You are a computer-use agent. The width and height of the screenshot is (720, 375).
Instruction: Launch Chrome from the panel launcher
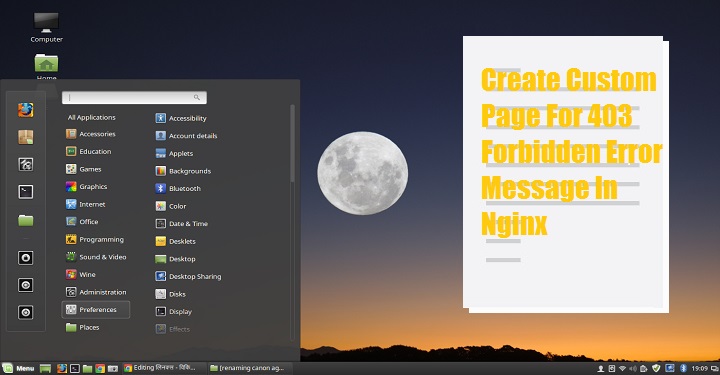pos(100,368)
